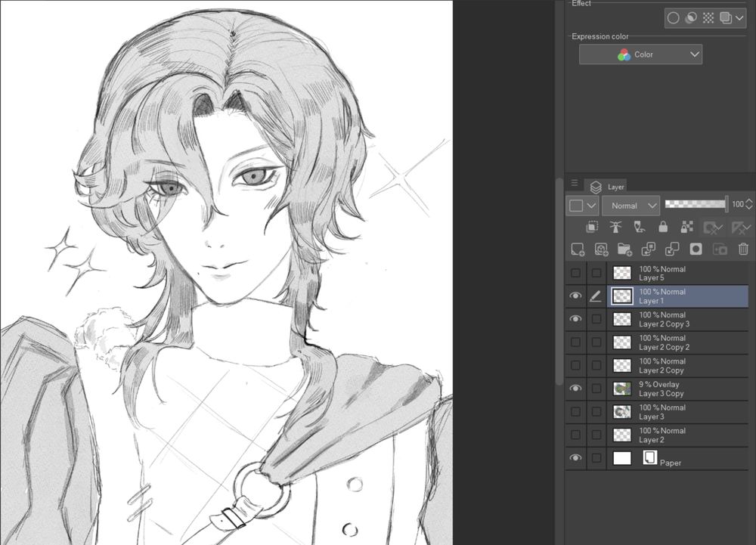This screenshot has height=545, width=756.
Task: Open the ruler display range dropdown icon
Action: 741,228
